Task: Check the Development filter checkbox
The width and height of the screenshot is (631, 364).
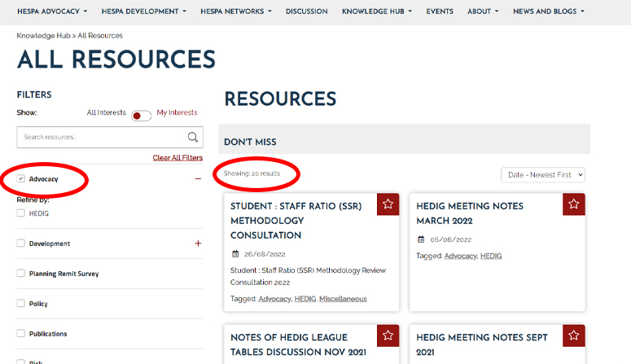Action: tap(20, 243)
